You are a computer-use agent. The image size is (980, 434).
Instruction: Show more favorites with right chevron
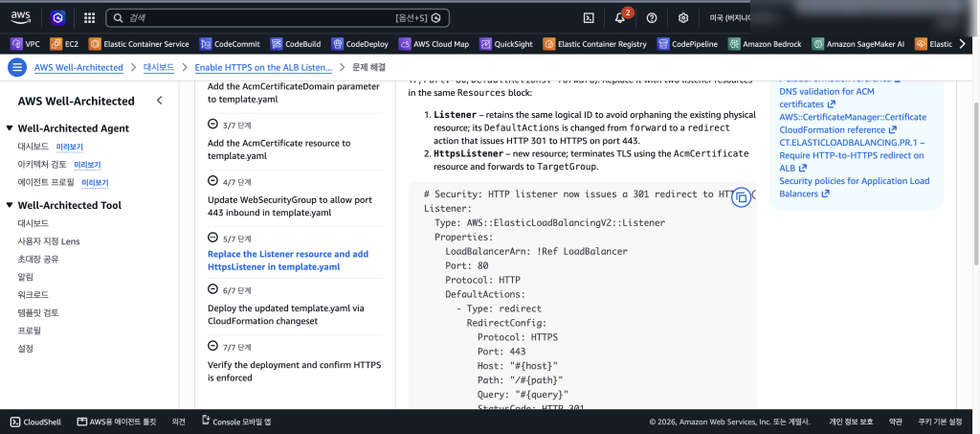click(962, 44)
